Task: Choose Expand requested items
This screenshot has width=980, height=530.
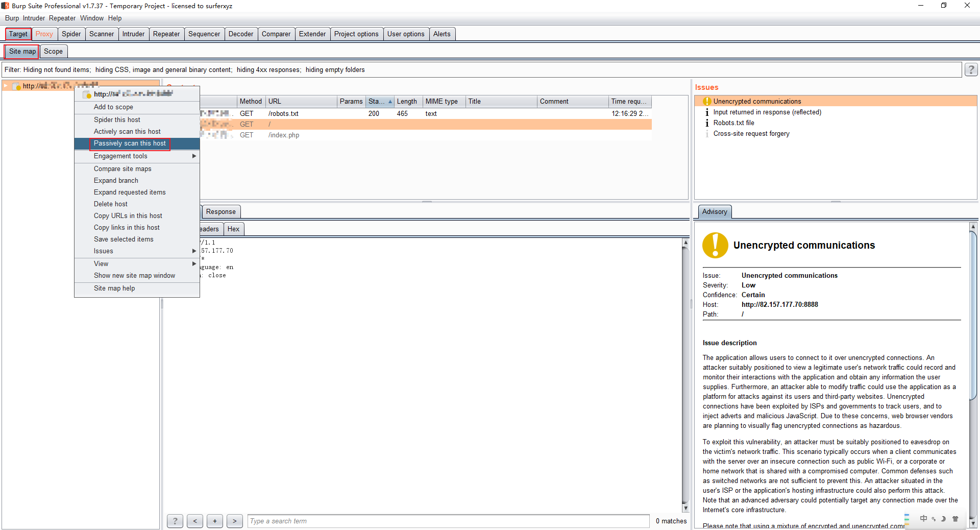Action: point(137,192)
